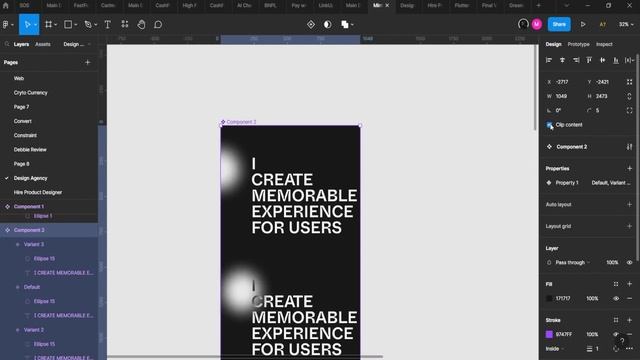Switch to the Layers tab
The width and height of the screenshot is (640, 360).
(x=21, y=44)
